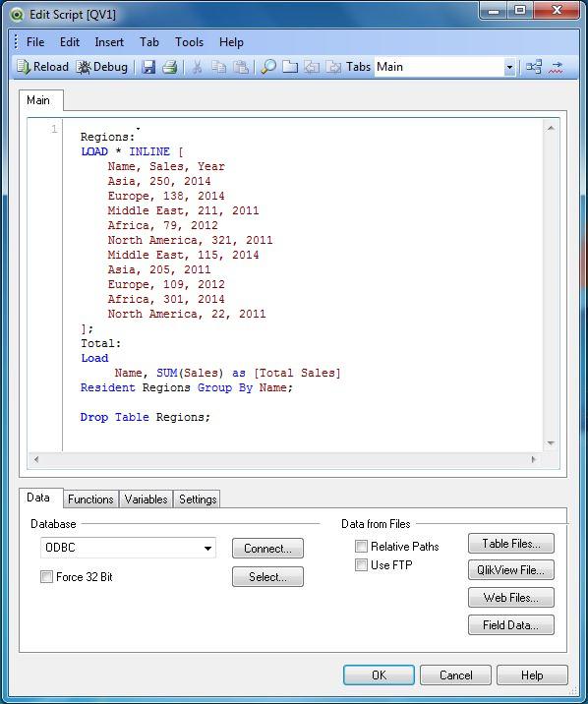Click the toolbar grip handle by File
The image size is (588, 704).
pyautogui.click(x=16, y=41)
